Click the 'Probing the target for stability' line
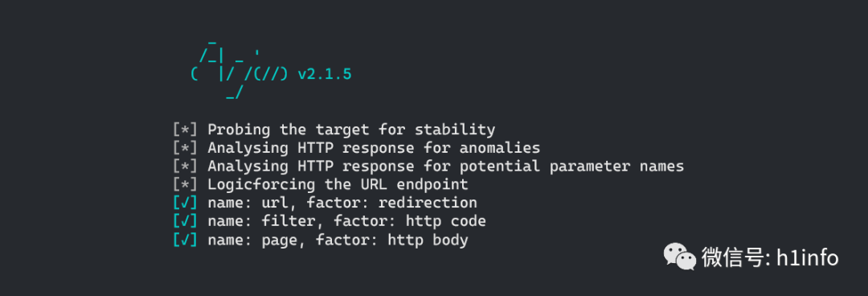Viewport: 868px width, 296px height. pos(351,130)
